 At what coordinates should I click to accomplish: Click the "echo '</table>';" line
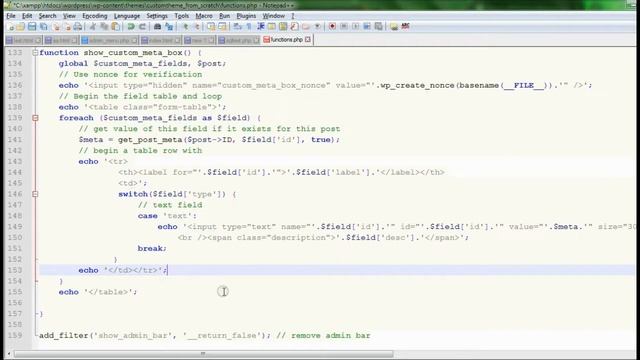(x=98, y=292)
